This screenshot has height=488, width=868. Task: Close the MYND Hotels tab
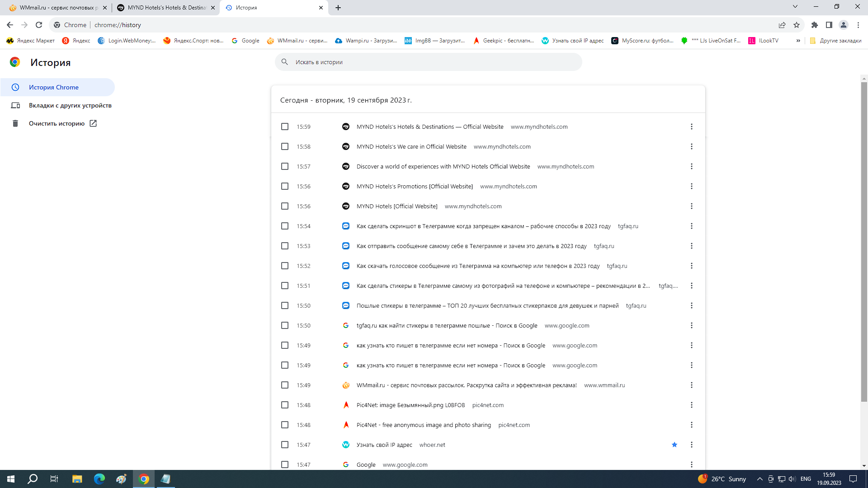click(213, 8)
